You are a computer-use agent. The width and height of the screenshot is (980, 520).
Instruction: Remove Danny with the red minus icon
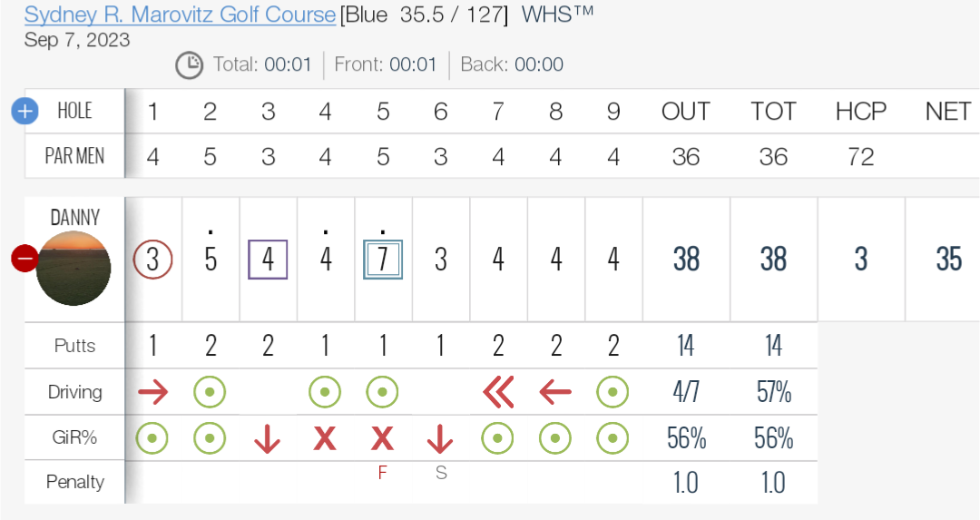click(24, 258)
